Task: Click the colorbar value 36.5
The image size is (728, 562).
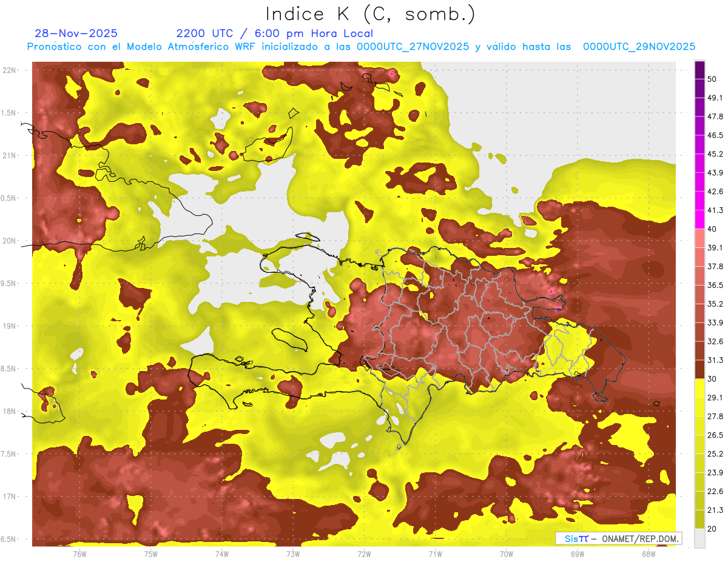Action: click(715, 286)
